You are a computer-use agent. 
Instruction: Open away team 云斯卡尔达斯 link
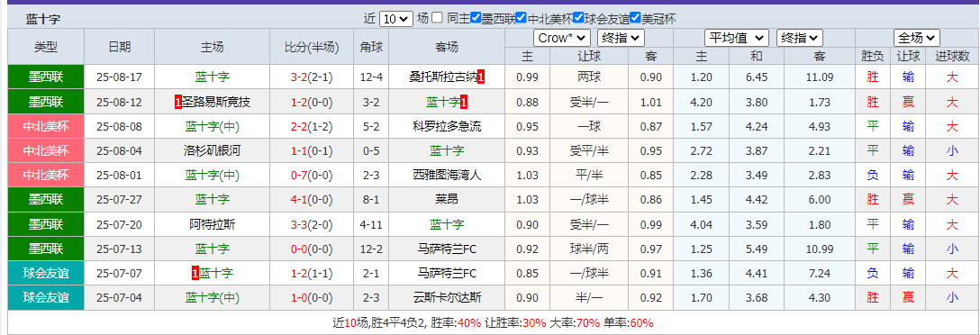[x=447, y=298]
